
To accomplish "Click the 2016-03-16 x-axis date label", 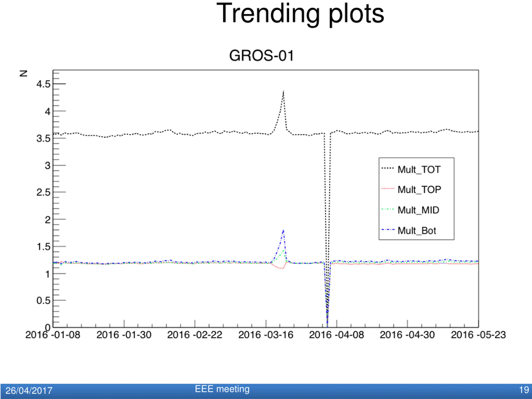I will pos(266,335).
